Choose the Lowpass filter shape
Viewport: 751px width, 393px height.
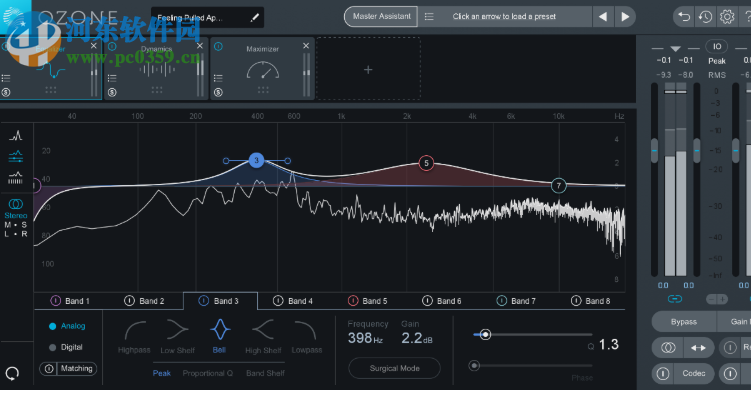[307, 337]
